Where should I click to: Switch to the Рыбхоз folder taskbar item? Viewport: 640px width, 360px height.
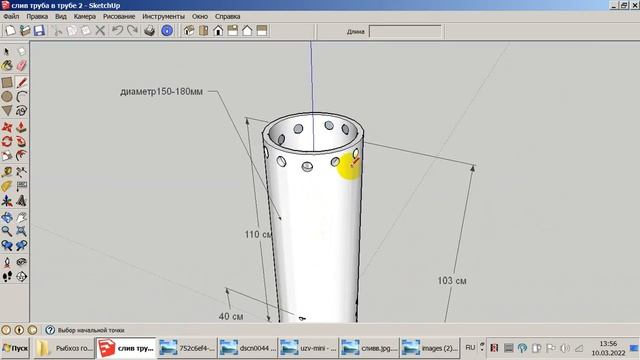click(x=64, y=348)
